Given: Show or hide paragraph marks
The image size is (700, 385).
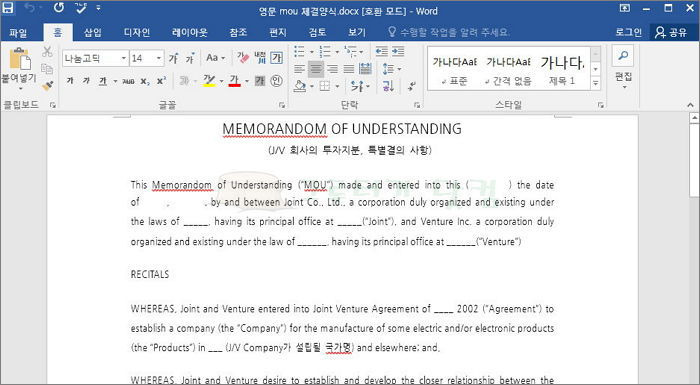Looking at the screenshot, I should pos(412,86).
